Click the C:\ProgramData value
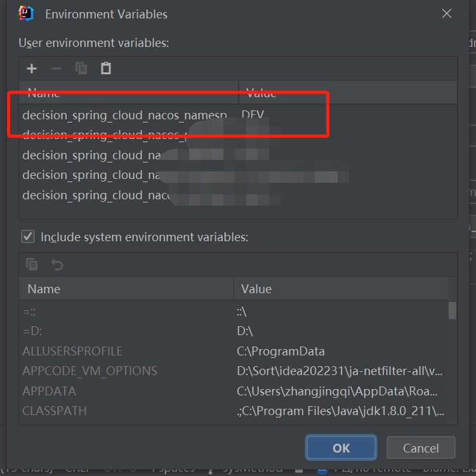Screen dimensions: 476x476 click(281, 351)
